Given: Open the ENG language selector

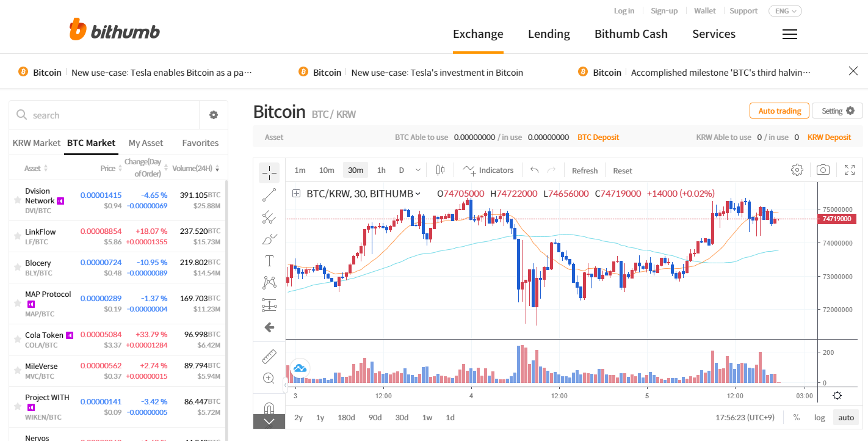Looking at the screenshot, I should click(785, 10).
